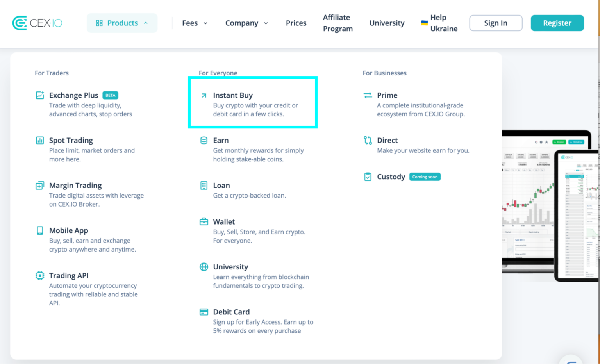Image resolution: width=600 pixels, height=364 pixels.
Task: Click the Custody Coming soon badge
Action: click(425, 177)
